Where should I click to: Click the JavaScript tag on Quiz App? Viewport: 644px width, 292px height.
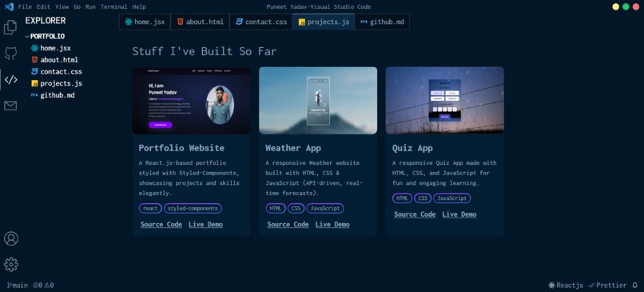coord(451,198)
